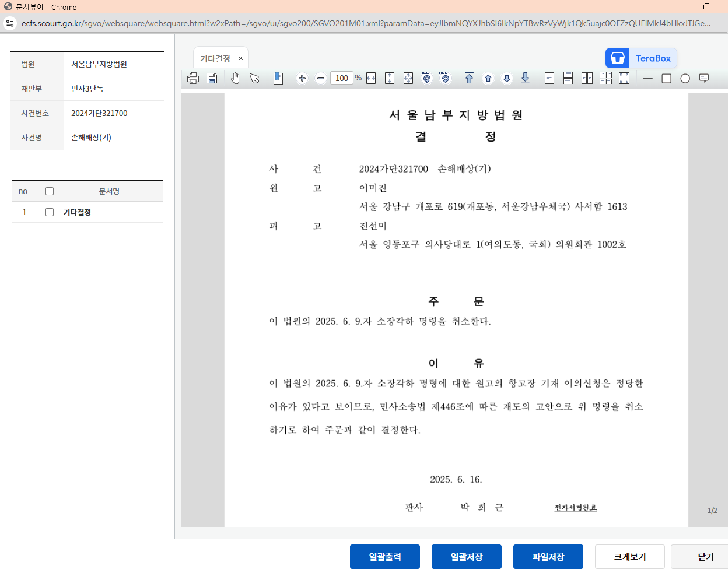This screenshot has height=573, width=728.
Task: Click the zoom percentage input field
Action: (x=341, y=78)
